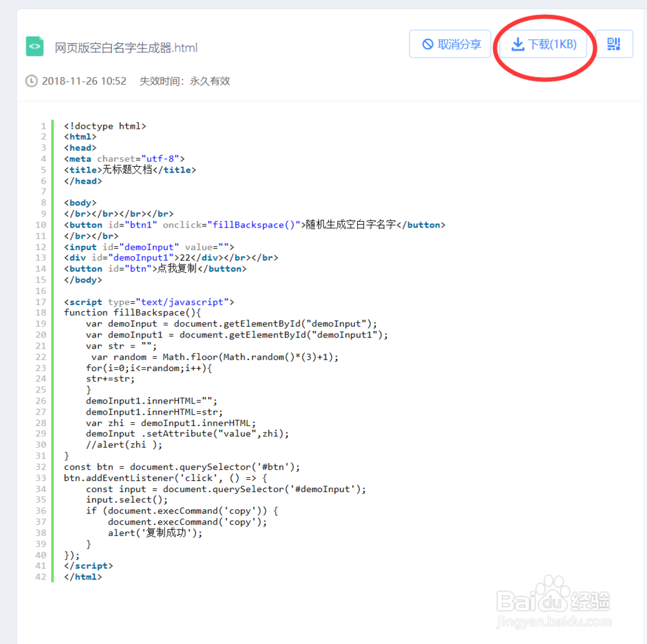Download the file via 下载(1KB) button
Screen dimensions: 647x644
click(x=543, y=44)
